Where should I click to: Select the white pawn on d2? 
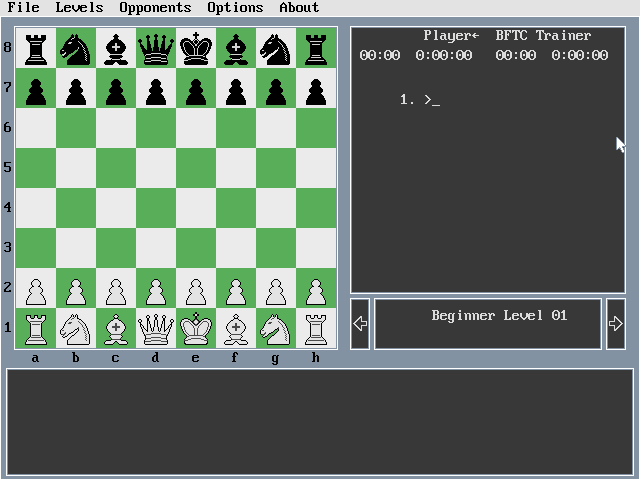[156, 288]
